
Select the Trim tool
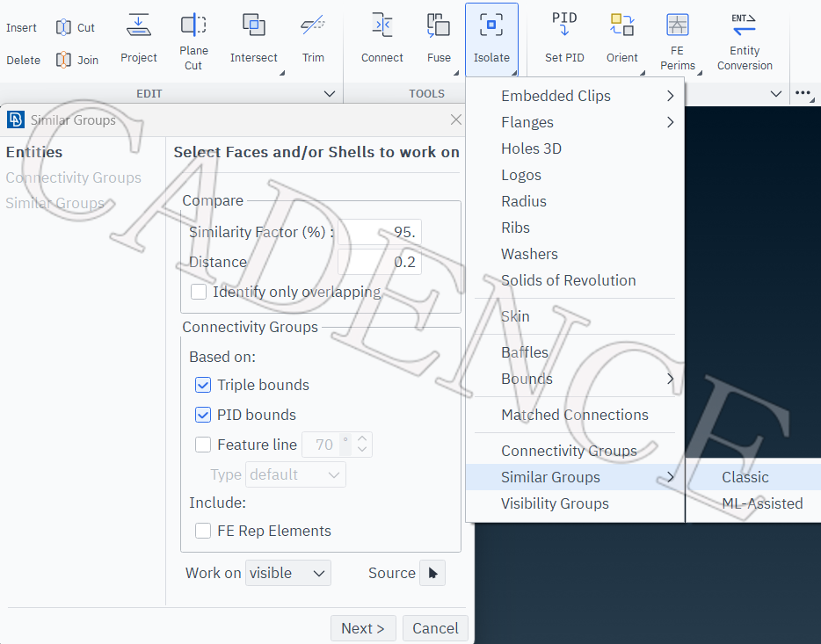click(x=313, y=38)
